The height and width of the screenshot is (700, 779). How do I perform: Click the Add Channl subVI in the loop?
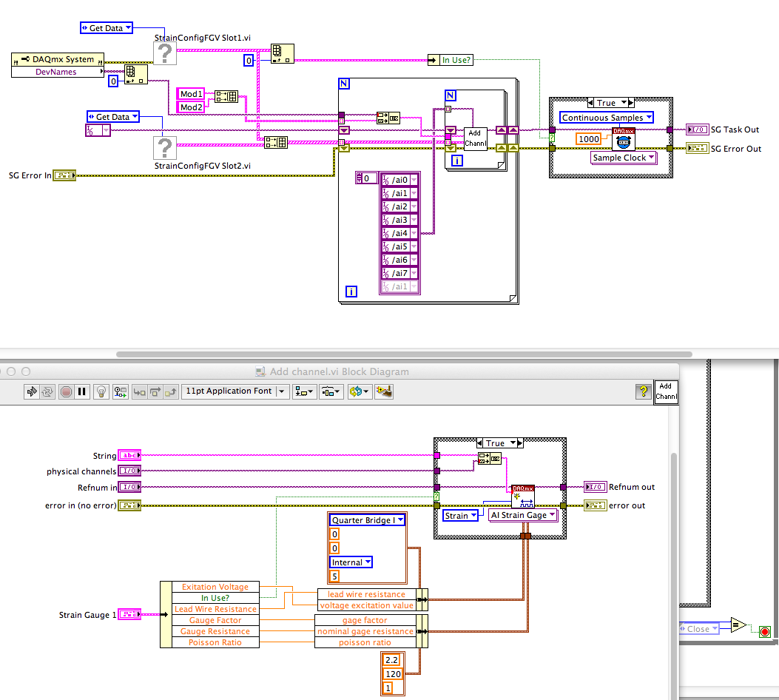tap(476, 138)
